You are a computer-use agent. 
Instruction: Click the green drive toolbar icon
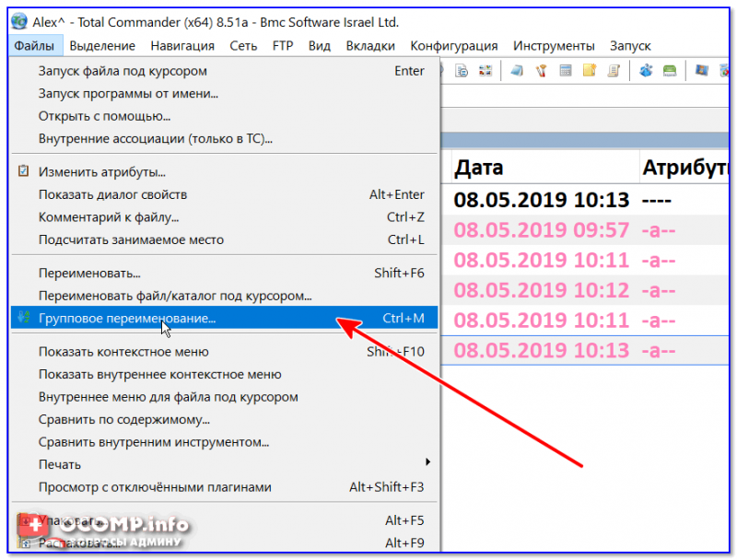tap(670, 71)
